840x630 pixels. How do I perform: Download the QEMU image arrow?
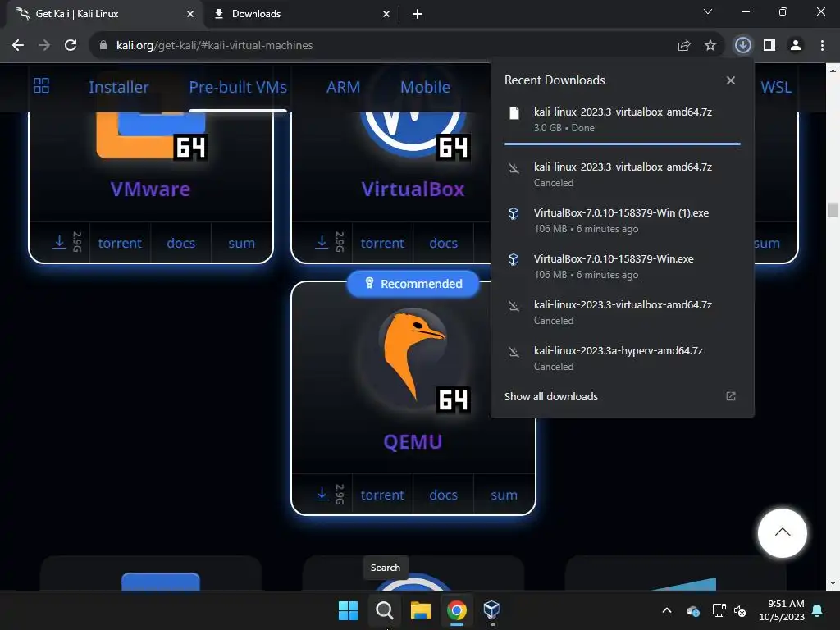pyautogui.click(x=322, y=494)
